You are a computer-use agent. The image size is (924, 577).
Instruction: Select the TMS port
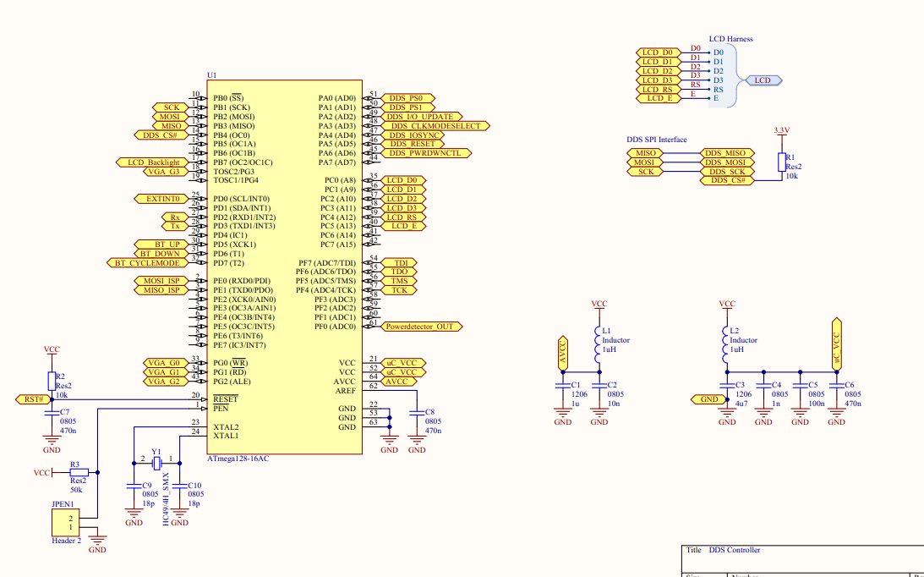click(x=399, y=281)
